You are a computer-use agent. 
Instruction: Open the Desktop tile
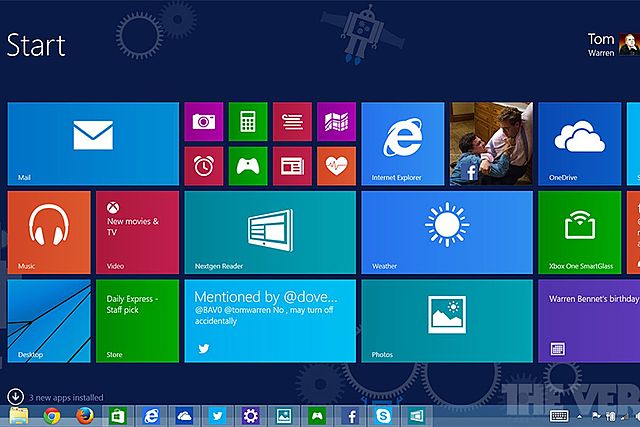tap(49, 321)
